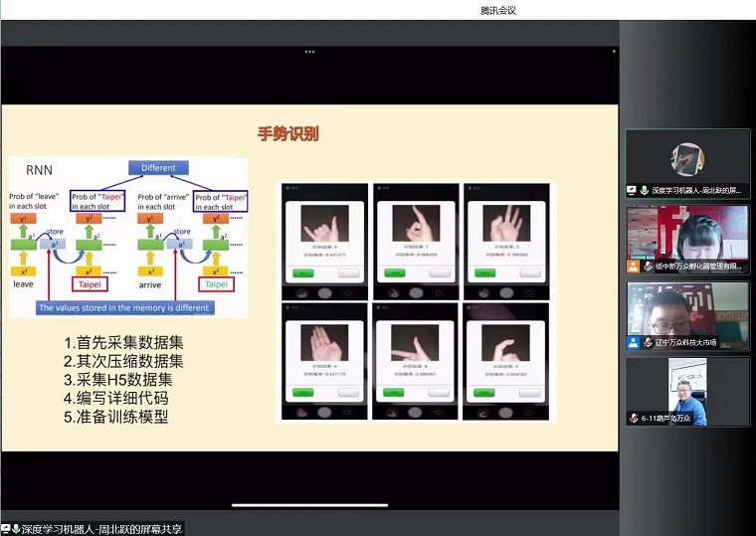Click thumb-and-pinky hand gesture photo
Screen dimensions: 756x536
tap(324, 223)
